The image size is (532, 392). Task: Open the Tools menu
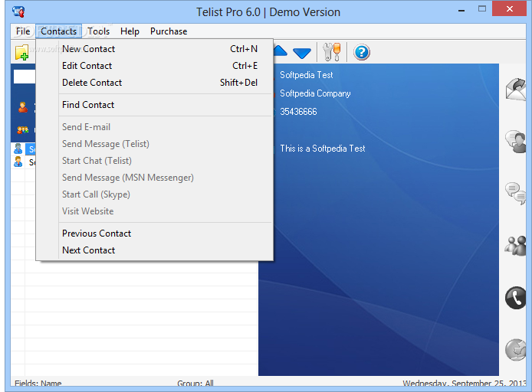(98, 31)
